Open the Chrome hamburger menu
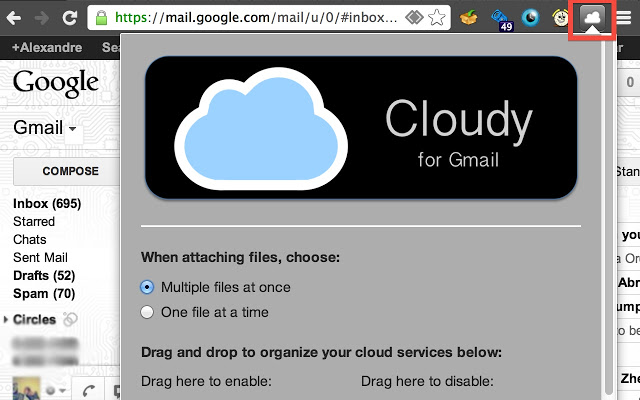640x400 pixels. point(623,17)
